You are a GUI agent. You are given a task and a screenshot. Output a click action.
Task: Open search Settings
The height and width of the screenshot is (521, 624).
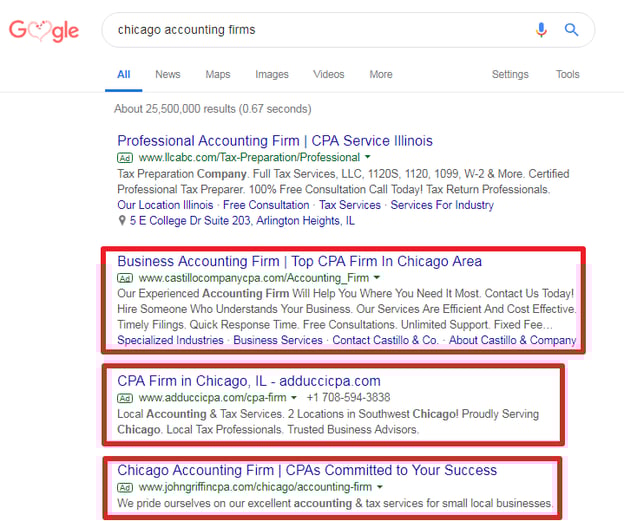tap(510, 74)
